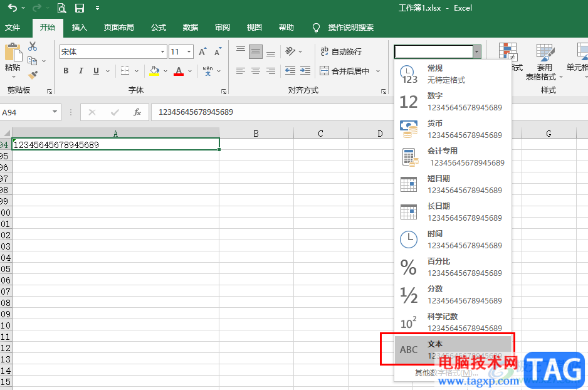Open the font name 宋体 dropdown
Viewport: 588px width, 390px height.
162,52
